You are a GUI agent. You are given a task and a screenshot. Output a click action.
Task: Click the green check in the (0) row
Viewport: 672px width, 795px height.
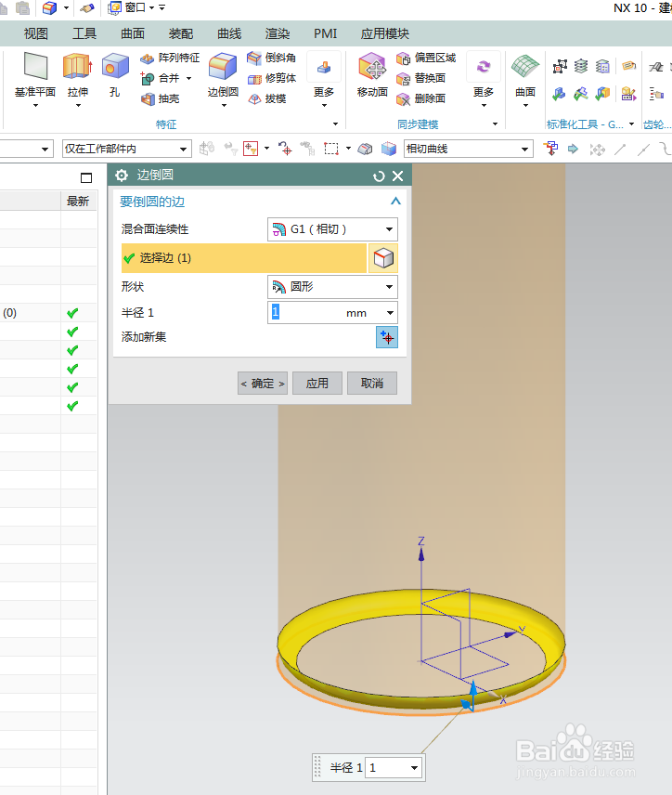[x=72, y=313]
